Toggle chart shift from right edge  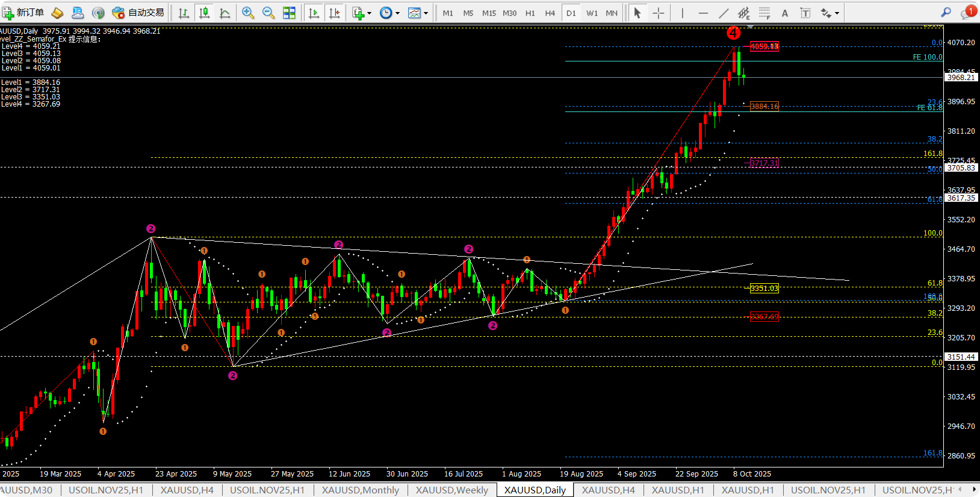pos(334,13)
